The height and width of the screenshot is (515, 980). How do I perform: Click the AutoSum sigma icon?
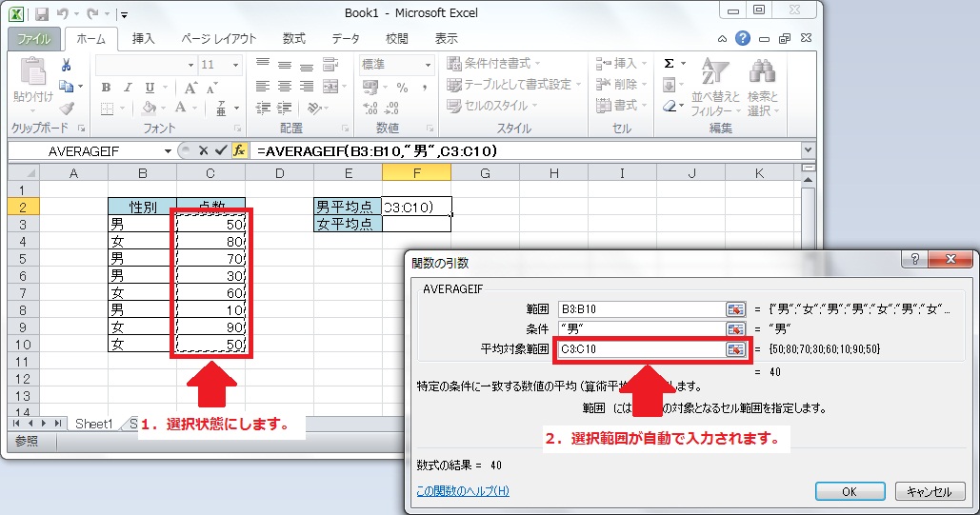point(669,64)
